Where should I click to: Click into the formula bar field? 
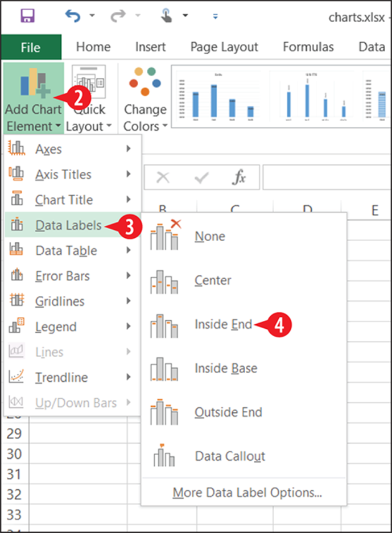[x=327, y=177]
